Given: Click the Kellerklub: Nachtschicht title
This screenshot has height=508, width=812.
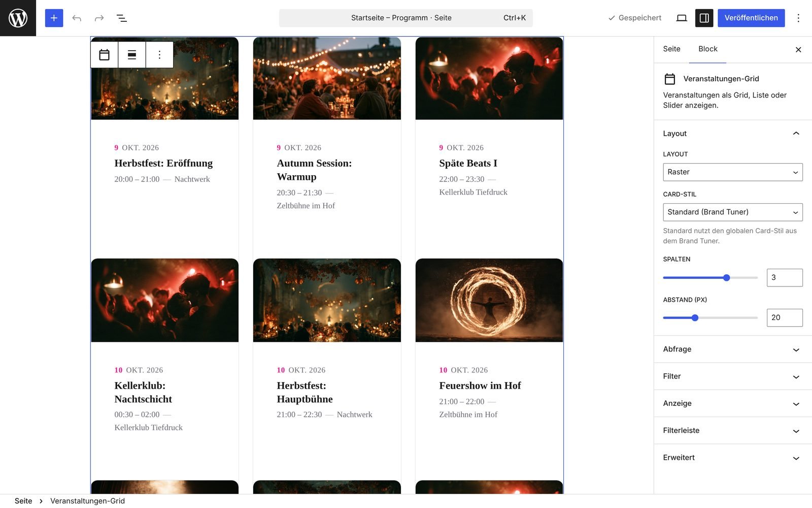Looking at the screenshot, I should click(143, 392).
